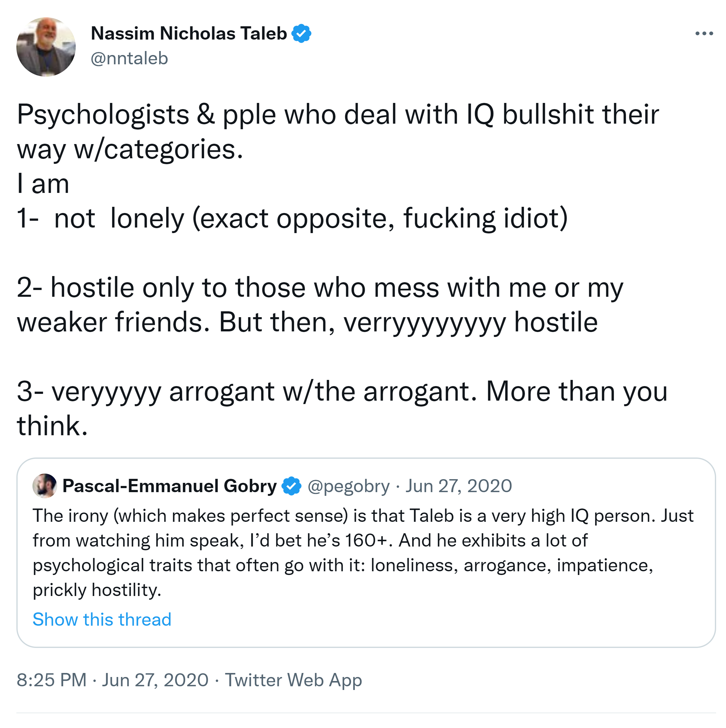Click Nassim Nicholas Taleb's profile avatar
726x728 pixels.
[46, 47]
